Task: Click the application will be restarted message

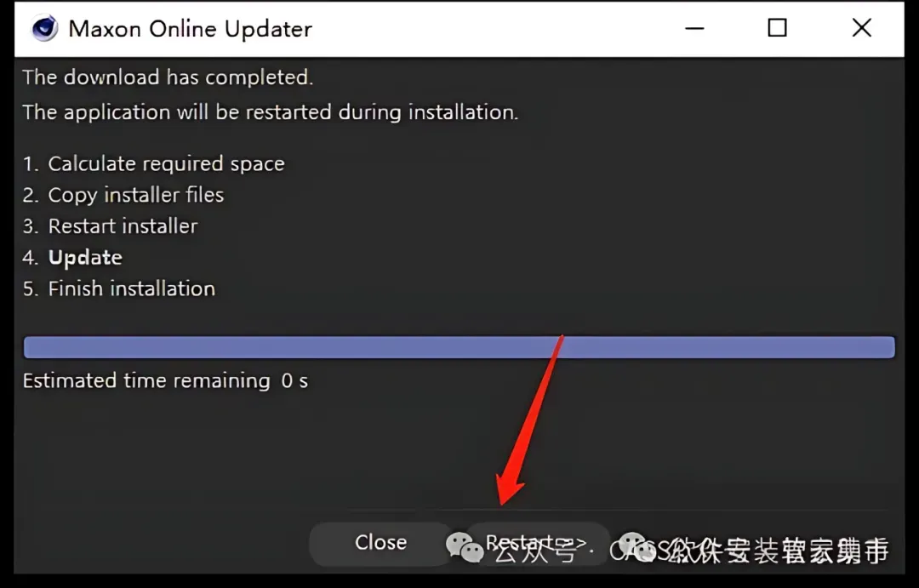Action: [271, 112]
